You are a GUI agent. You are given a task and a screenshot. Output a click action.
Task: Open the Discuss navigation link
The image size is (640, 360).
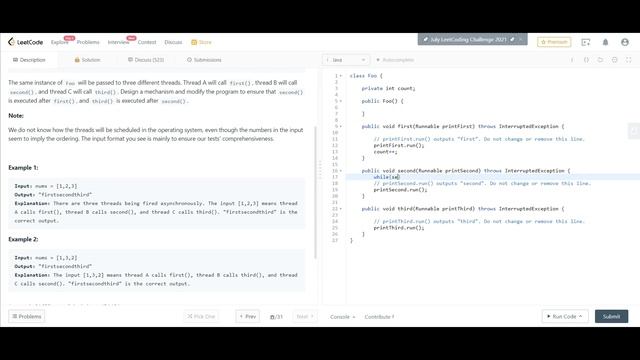coord(173,42)
